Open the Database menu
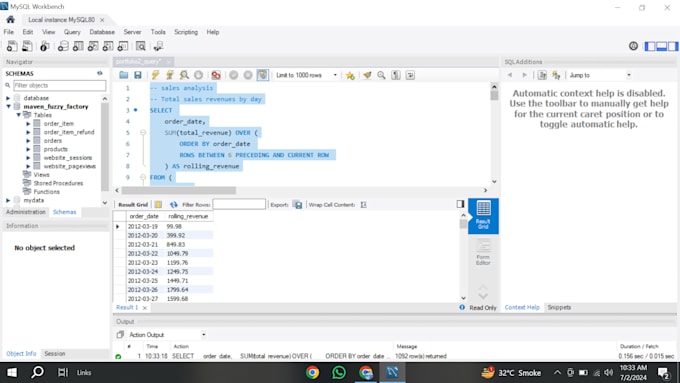Screen dimensions: 680x383 pos(102,32)
